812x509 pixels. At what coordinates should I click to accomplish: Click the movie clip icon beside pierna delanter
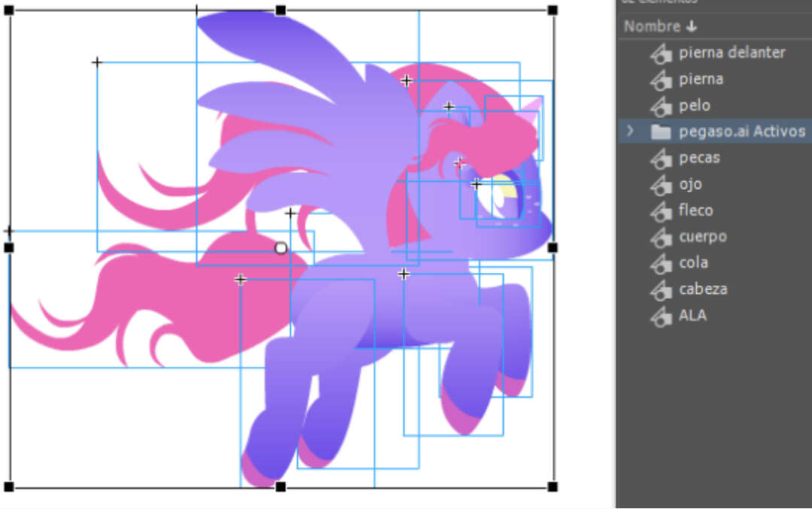(661, 54)
